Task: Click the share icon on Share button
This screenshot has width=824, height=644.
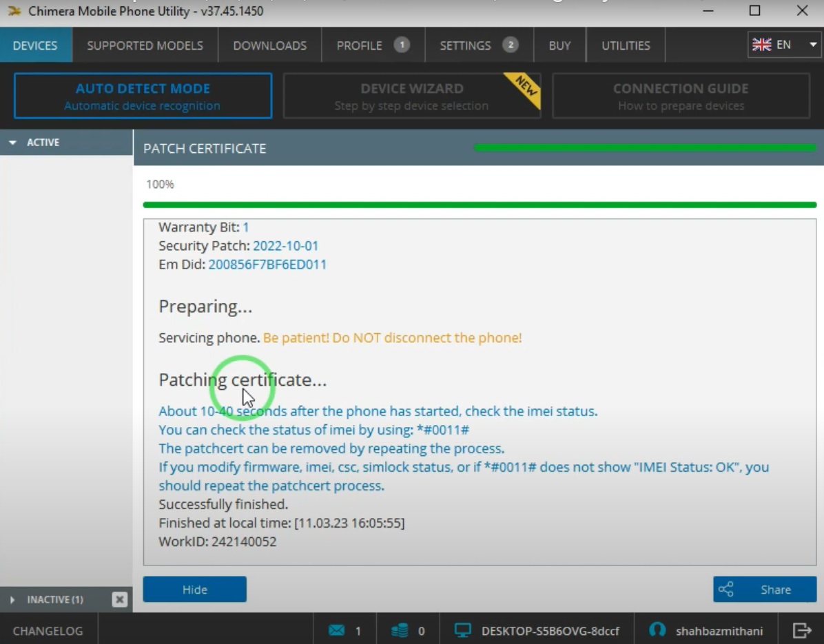Action: pos(726,590)
